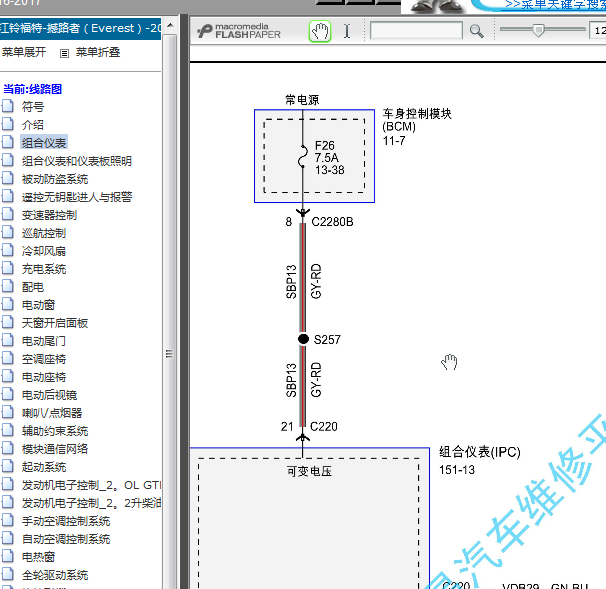Select the text selection cursor tool
The image size is (606, 589).
click(347, 31)
